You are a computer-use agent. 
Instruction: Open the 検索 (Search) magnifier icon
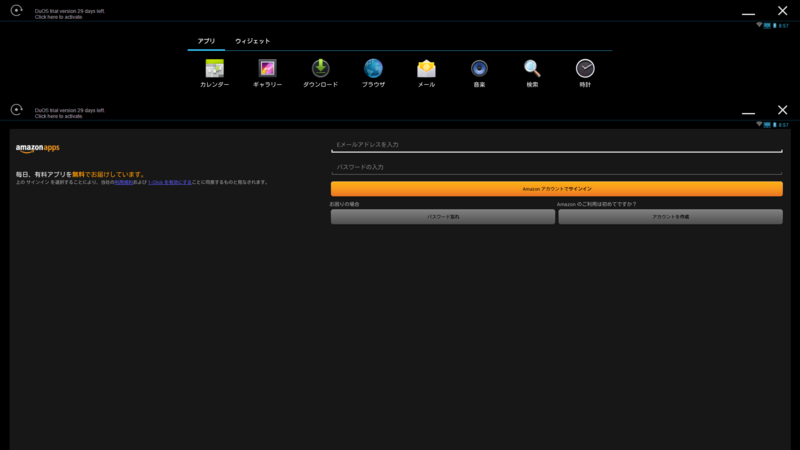click(x=532, y=68)
